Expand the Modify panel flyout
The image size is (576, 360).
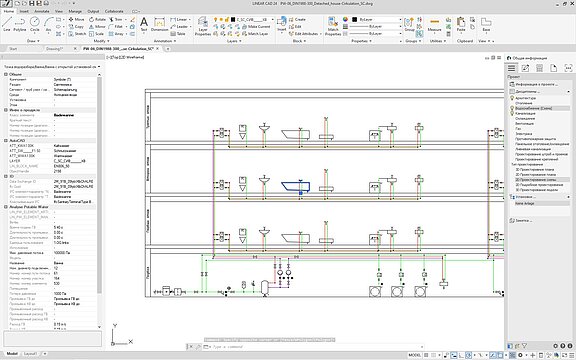point(101,41)
